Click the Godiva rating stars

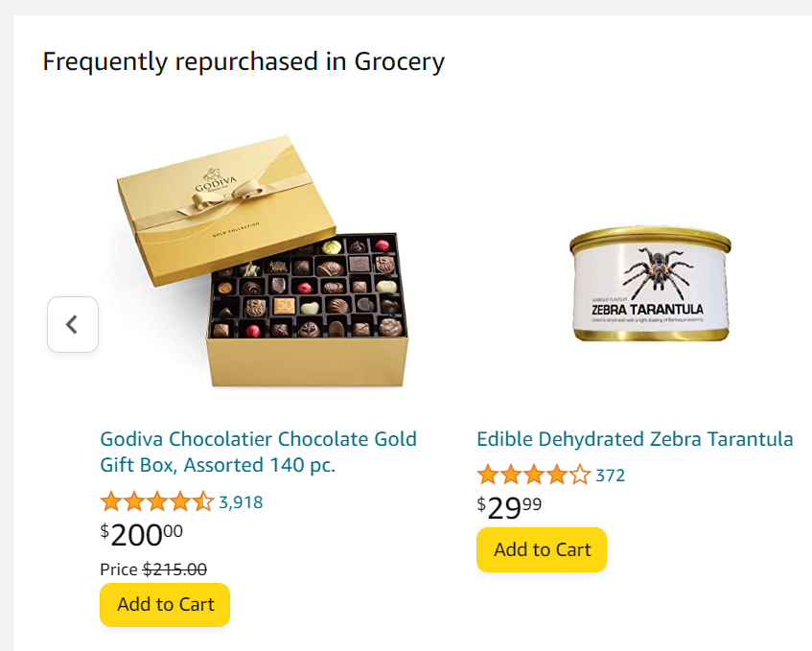156,501
